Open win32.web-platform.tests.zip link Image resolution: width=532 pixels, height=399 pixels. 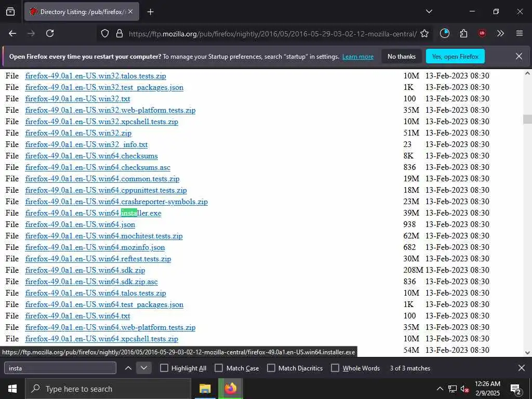[x=110, y=110]
